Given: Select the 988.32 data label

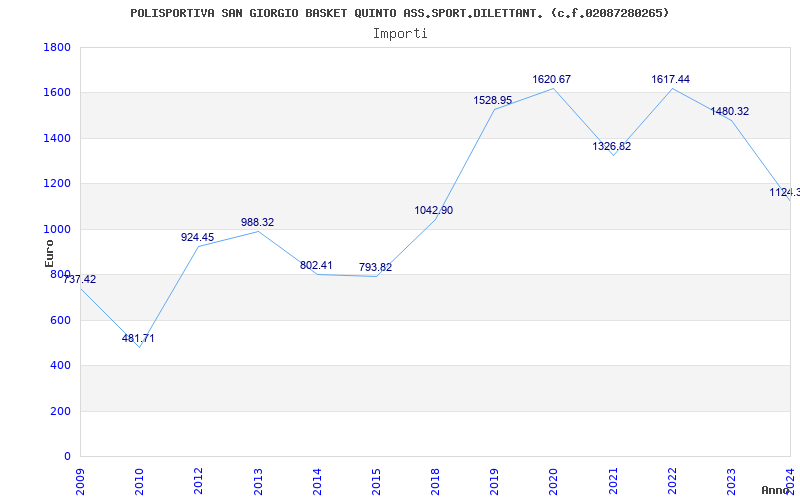Looking at the screenshot, I should pos(257,222).
